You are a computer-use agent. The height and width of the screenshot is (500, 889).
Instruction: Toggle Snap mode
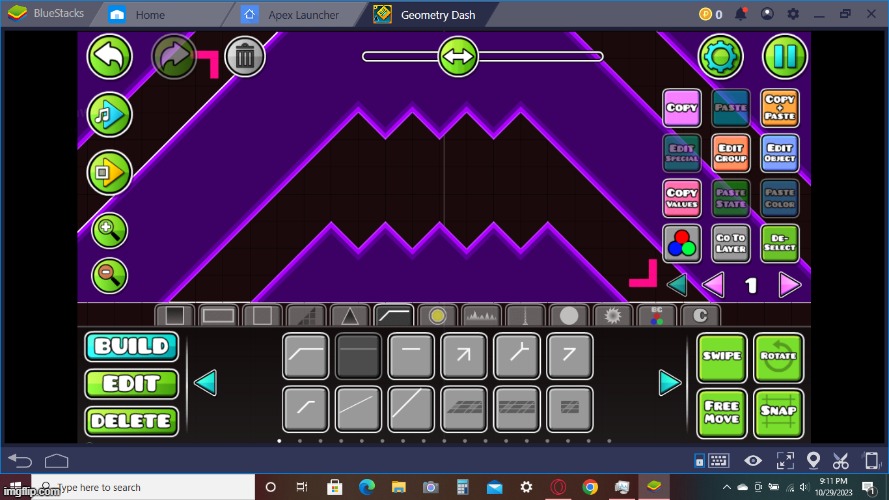pyautogui.click(x=778, y=413)
